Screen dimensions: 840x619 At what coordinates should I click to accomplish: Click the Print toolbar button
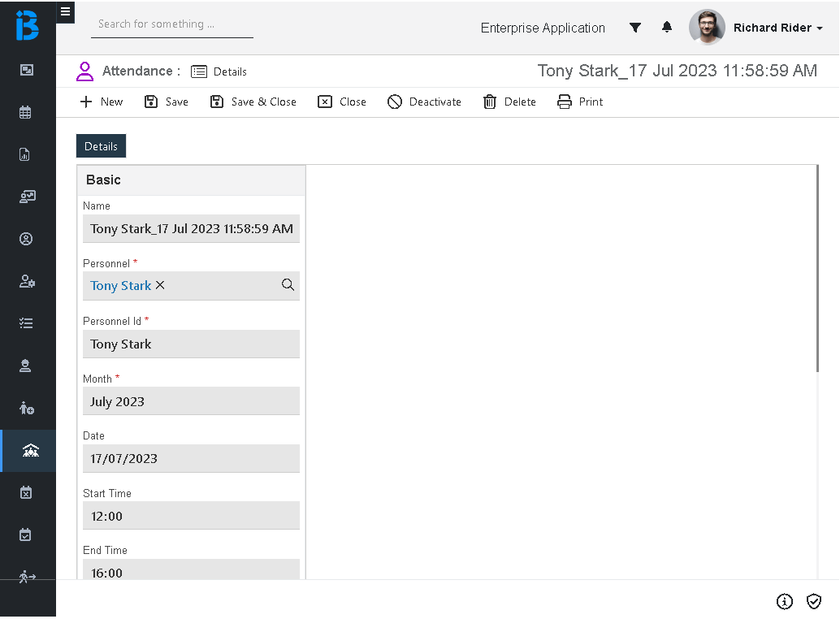tap(580, 102)
